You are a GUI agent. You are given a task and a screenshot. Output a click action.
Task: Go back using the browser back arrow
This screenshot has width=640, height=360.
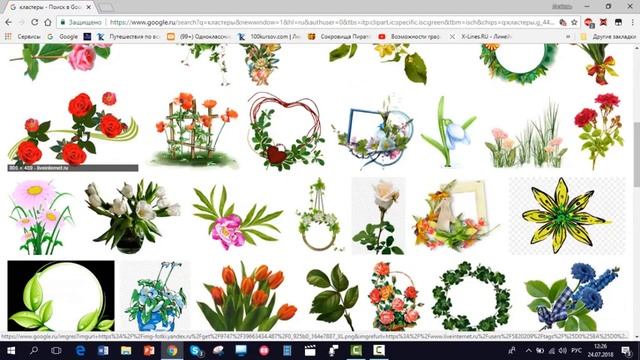pyautogui.click(x=9, y=22)
